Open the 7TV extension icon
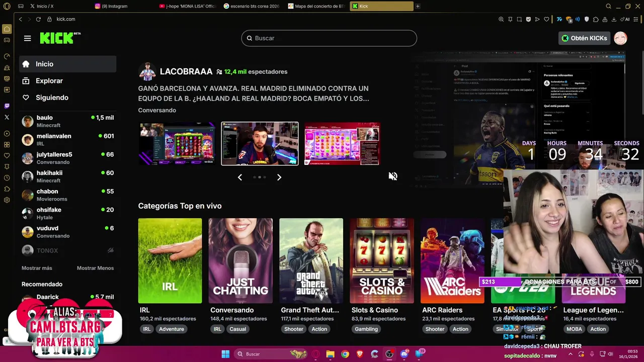Viewport: 644px width, 362px height. [x=559, y=20]
